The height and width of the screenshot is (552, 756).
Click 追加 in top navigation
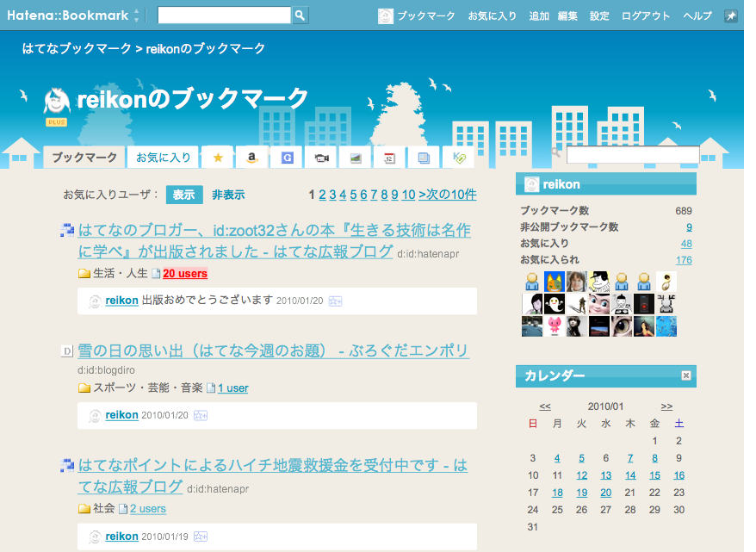(x=539, y=16)
